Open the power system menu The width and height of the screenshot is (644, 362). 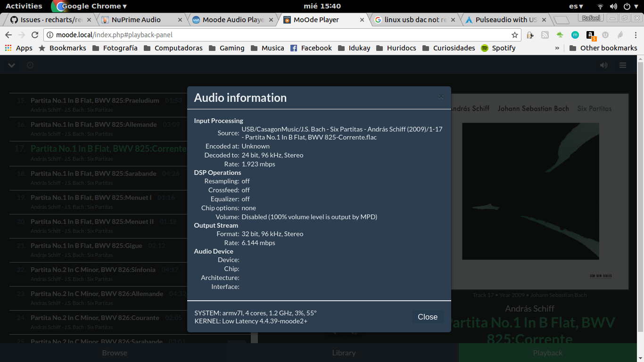(630, 6)
